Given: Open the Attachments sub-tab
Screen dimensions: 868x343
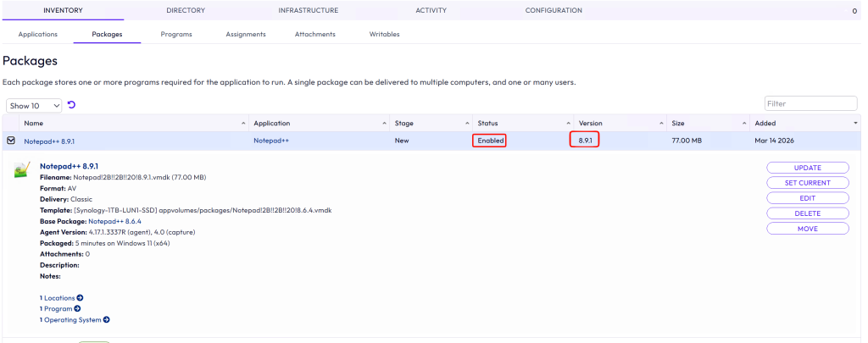Looking at the screenshot, I should pos(315,34).
